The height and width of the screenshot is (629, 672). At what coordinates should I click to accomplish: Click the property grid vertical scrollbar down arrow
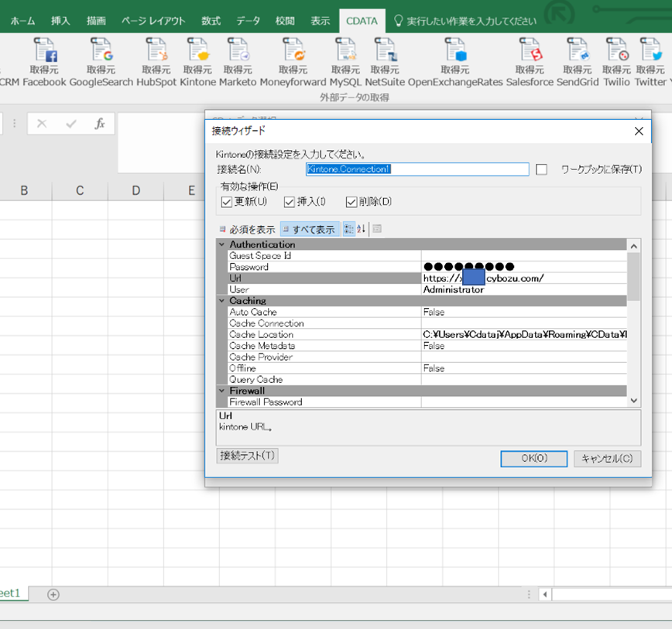(633, 401)
